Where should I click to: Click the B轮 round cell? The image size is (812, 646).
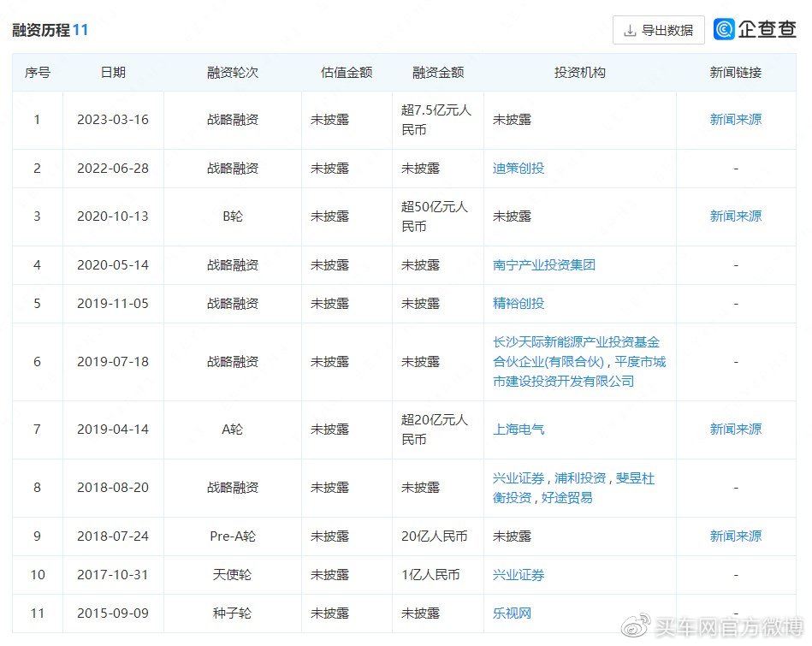233,216
